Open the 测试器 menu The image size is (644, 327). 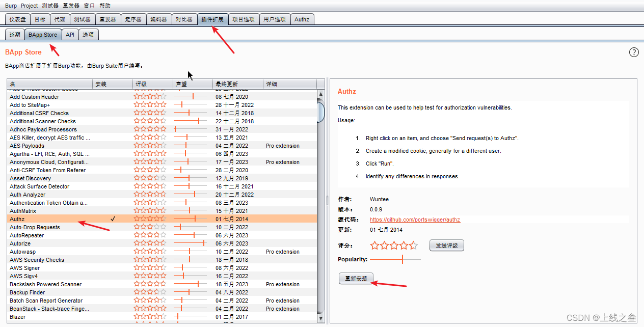coord(50,6)
